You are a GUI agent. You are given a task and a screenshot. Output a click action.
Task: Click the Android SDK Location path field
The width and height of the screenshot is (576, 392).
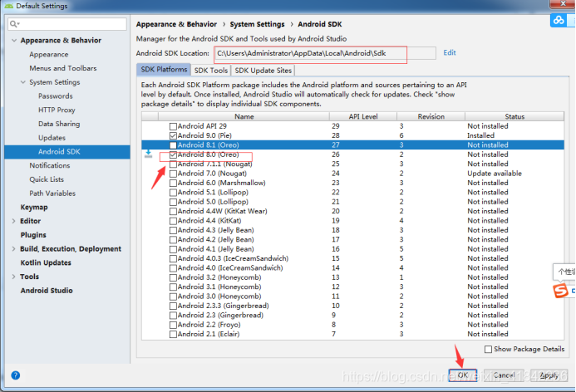(325, 53)
